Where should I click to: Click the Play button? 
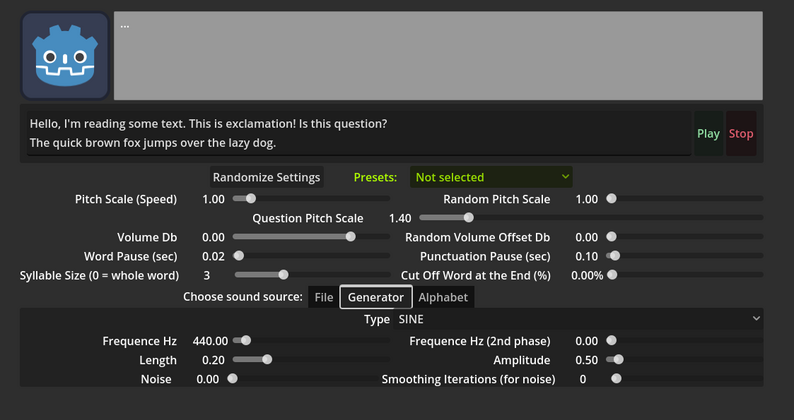(x=708, y=134)
